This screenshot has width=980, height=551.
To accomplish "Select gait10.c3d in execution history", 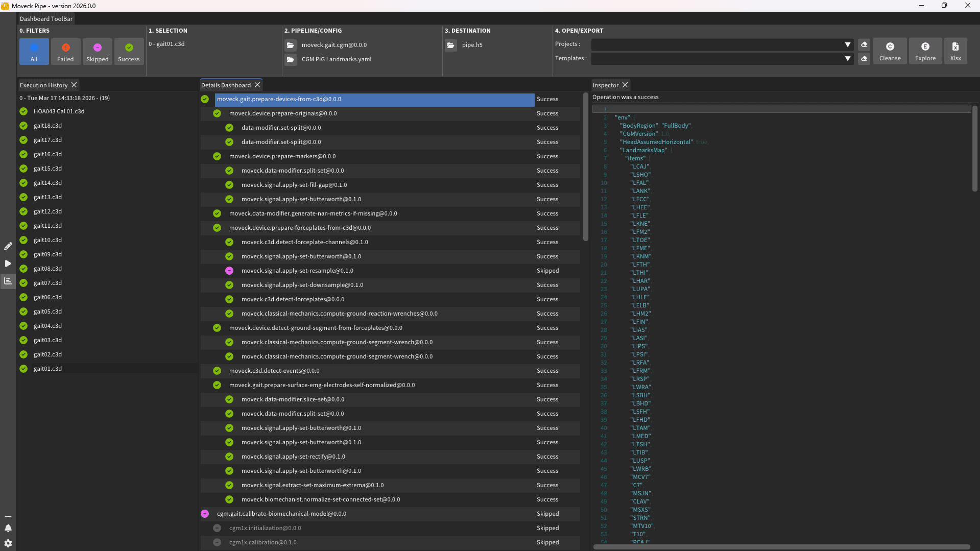I will point(47,240).
